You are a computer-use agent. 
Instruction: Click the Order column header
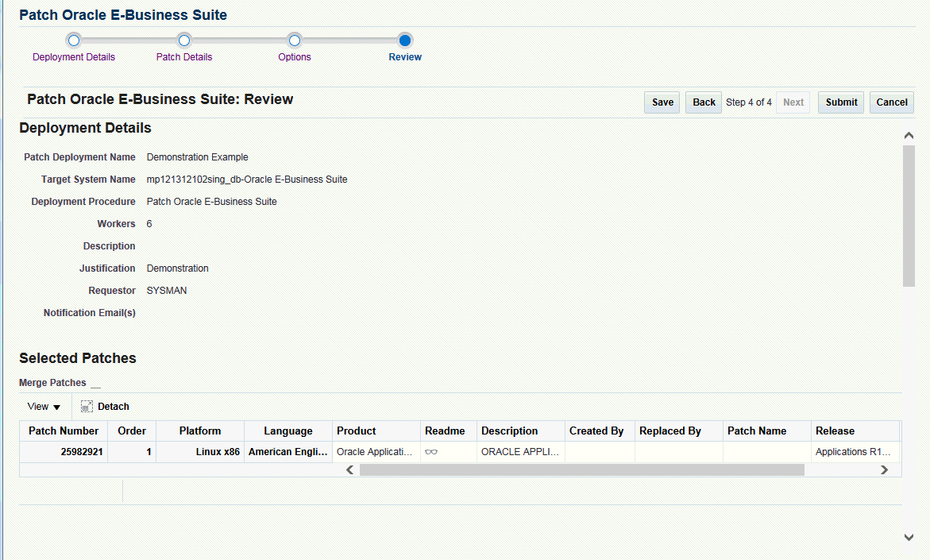132,431
